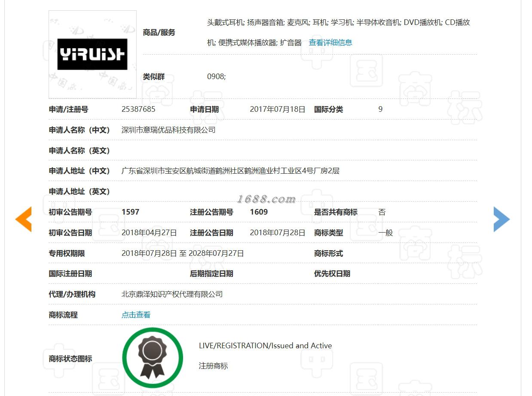Select exclusive right period 2018年07月28日 至 2028年07月27日
Viewport: 532px width, 396px height.
point(183,253)
